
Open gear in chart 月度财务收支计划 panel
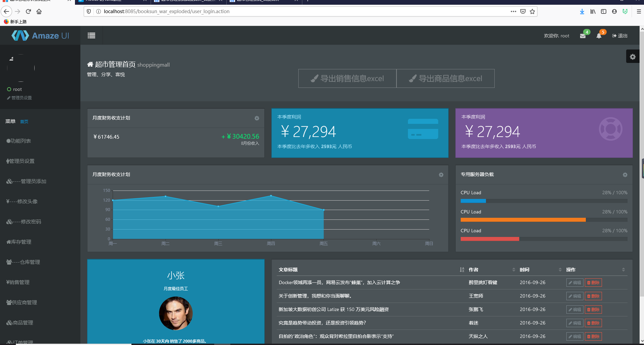point(441,175)
